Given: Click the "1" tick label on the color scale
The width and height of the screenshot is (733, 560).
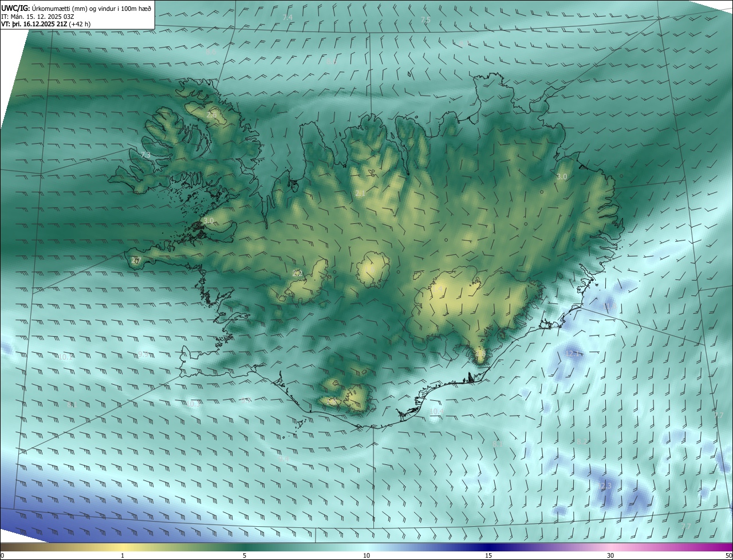Looking at the screenshot, I should pos(123,555).
